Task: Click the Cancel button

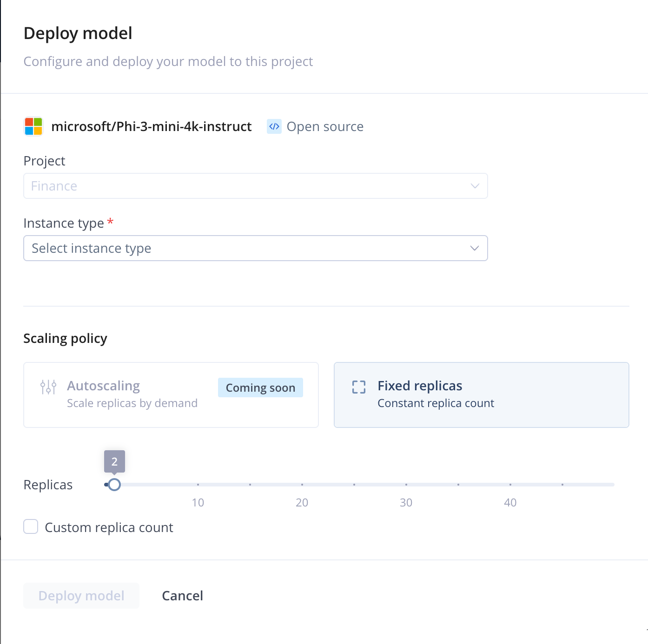Action: pos(182,595)
